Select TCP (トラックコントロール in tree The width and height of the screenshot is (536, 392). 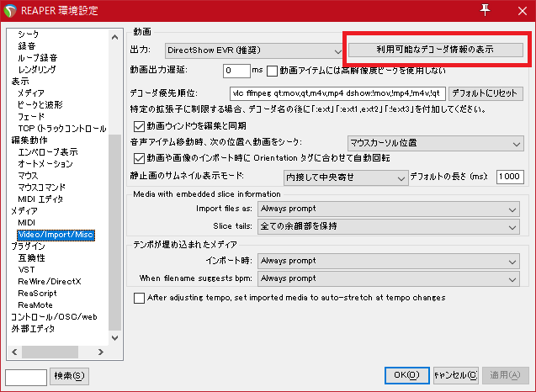(x=62, y=129)
